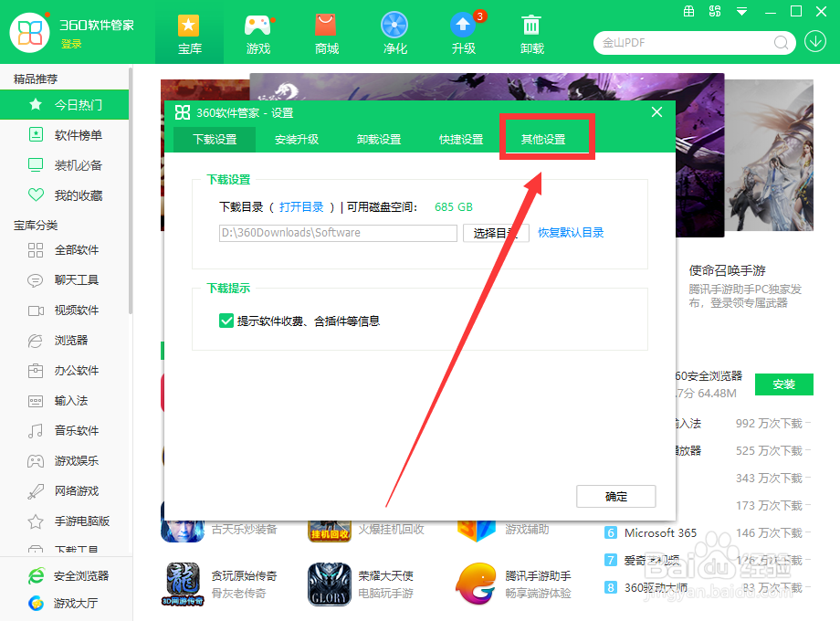Uncheck 提示软件收费、含插件等信息

click(x=226, y=321)
